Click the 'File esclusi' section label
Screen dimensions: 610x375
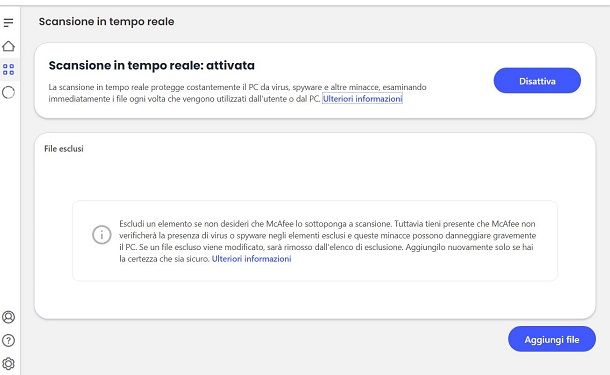click(64, 149)
